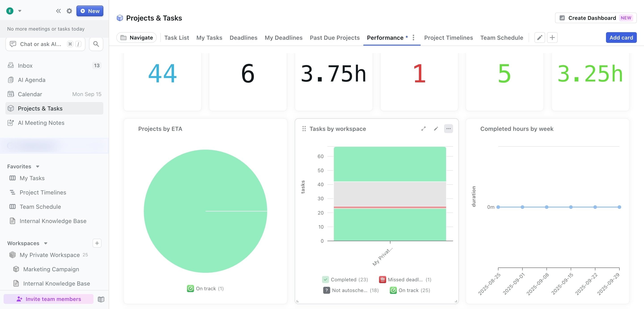Click the add workspace plus icon
Image resolution: width=644 pixels, height=309 pixels.
pyautogui.click(x=97, y=243)
